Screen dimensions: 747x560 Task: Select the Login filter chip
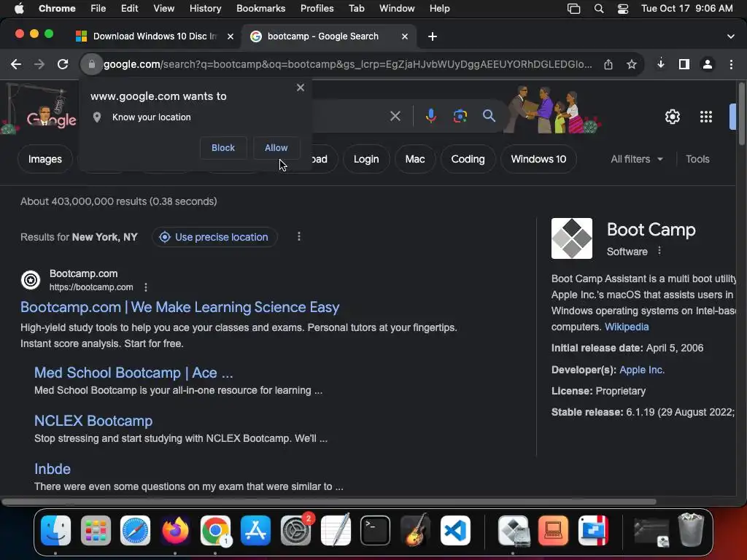coord(366,159)
